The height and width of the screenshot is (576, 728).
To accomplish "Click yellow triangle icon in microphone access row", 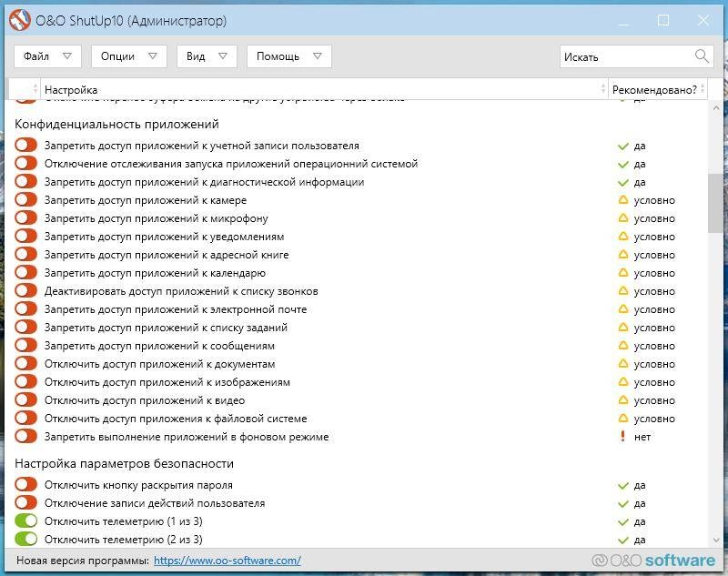I will [x=623, y=218].
